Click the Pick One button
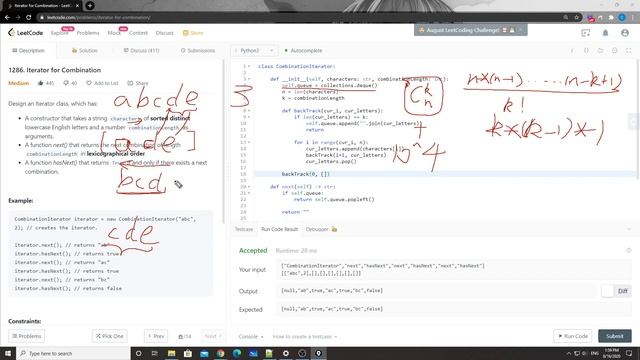The image size is (640, 360). tap(110, 336)
